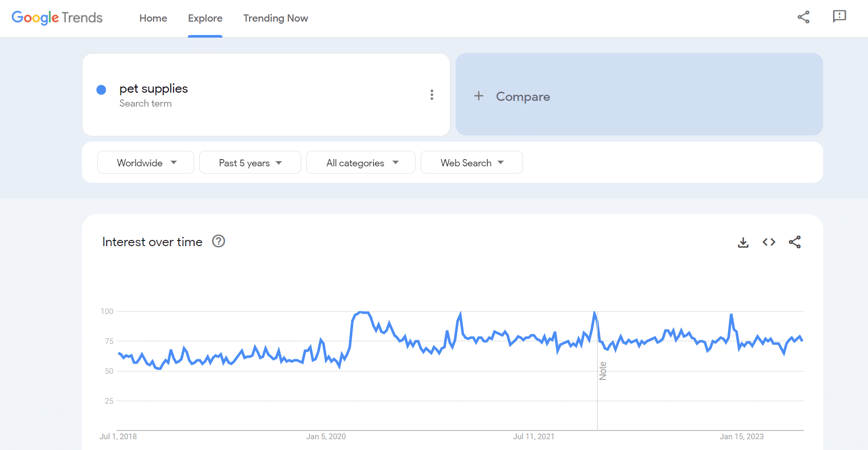Click the Jul 11, 2021 x-axis date label
868x450 pixels.
(x=533, y=437)
